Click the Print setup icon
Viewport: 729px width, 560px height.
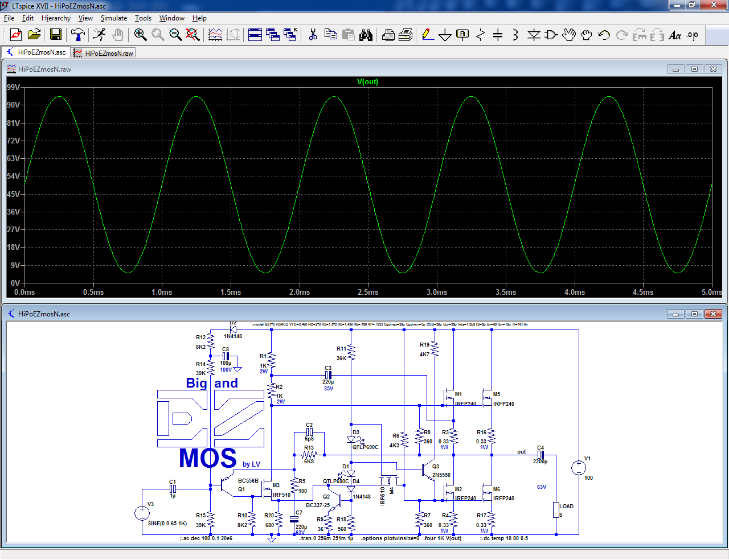click(x=406, y=35)
